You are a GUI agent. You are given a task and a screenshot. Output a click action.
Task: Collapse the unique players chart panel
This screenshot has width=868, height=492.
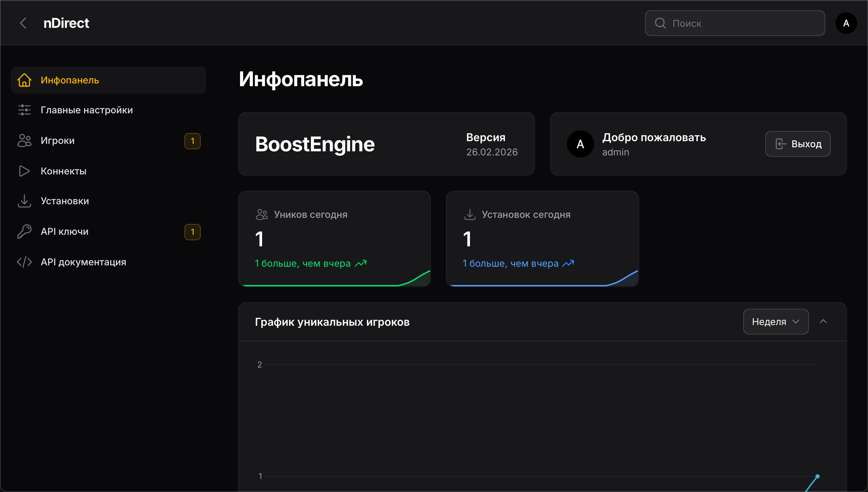point(824,321)
